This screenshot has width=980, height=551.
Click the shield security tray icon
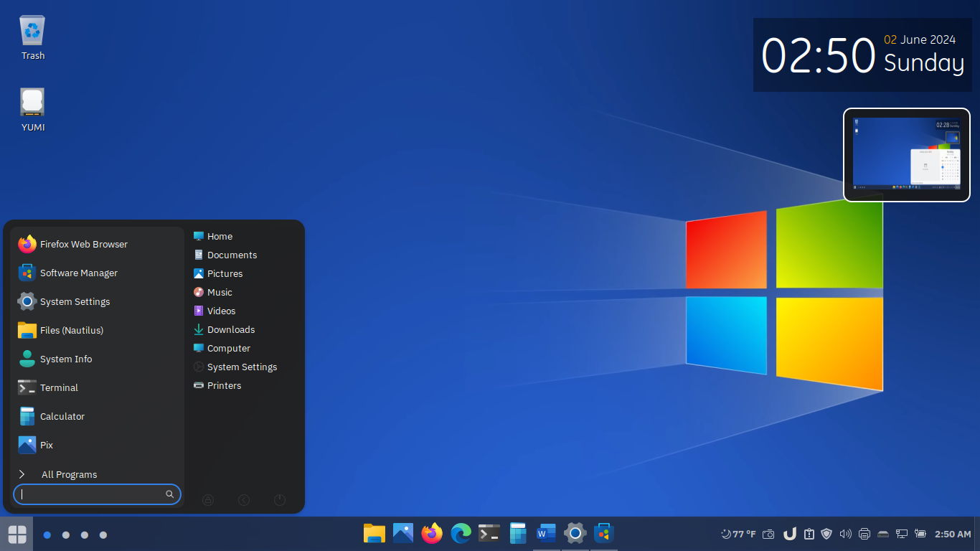pos(826,534)
